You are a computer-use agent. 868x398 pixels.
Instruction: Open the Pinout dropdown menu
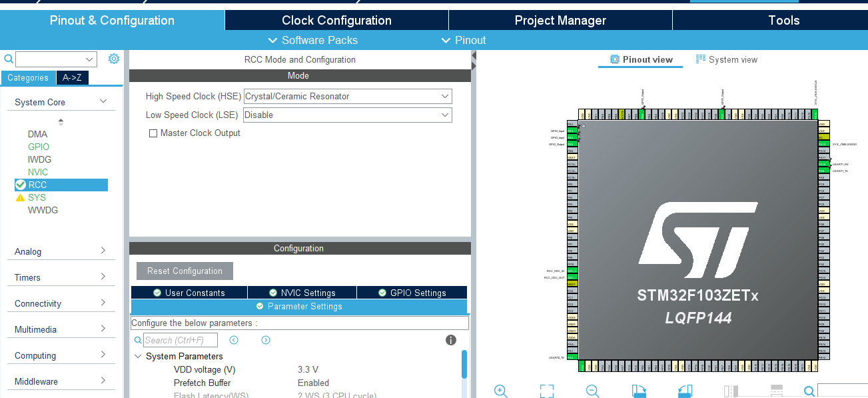point(464,40)
